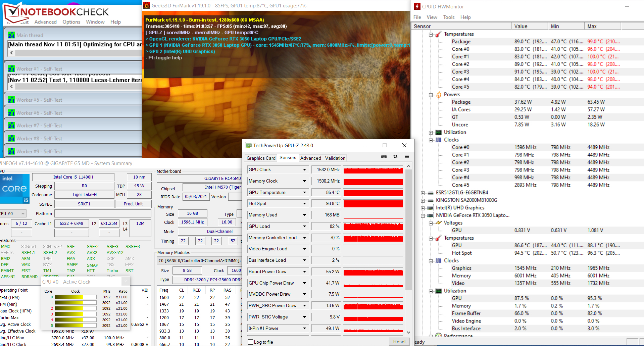Click the Graphics Card tab in GPU-Z
The height and width of the screenshot is (346, 644).
pyautogui.click(x=261, y=158)
